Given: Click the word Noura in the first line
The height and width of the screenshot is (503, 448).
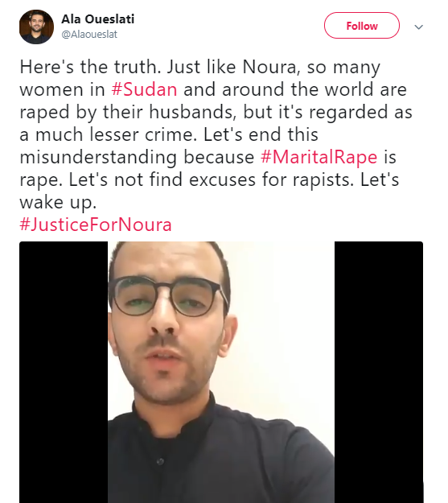Looking at the screenshot, I should click(269, 67).
